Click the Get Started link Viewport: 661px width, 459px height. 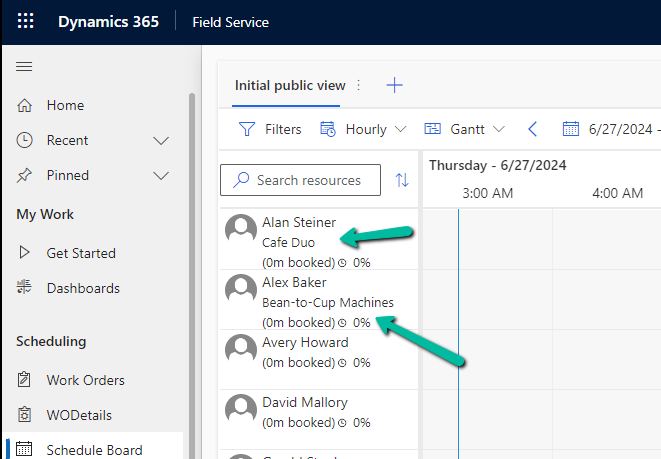pos(80,253)
